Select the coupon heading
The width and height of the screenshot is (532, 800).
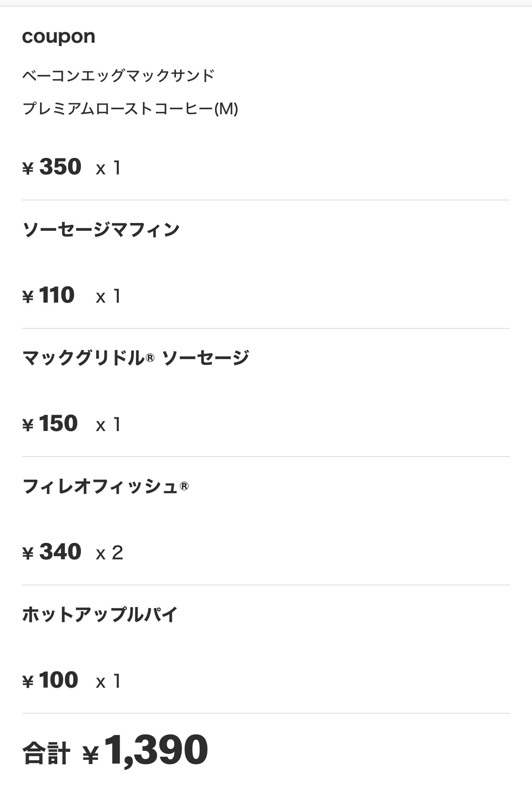click(59, 37)
